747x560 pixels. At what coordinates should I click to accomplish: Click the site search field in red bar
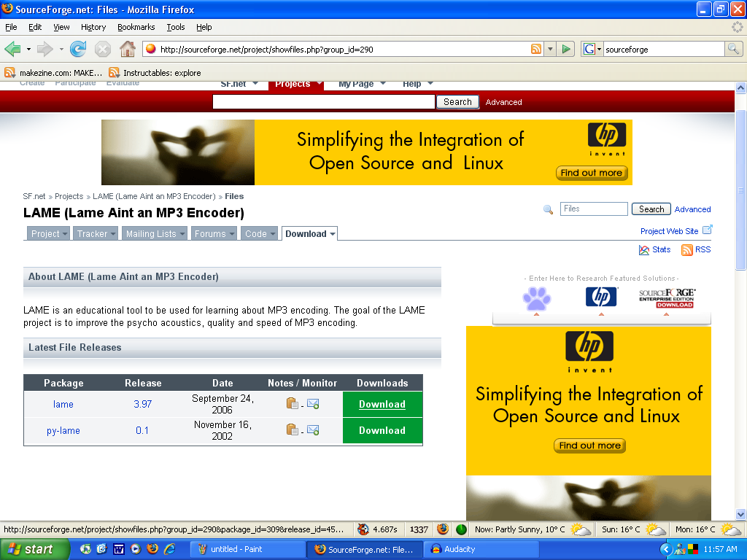pyautogui.click(x=323, y=102)
